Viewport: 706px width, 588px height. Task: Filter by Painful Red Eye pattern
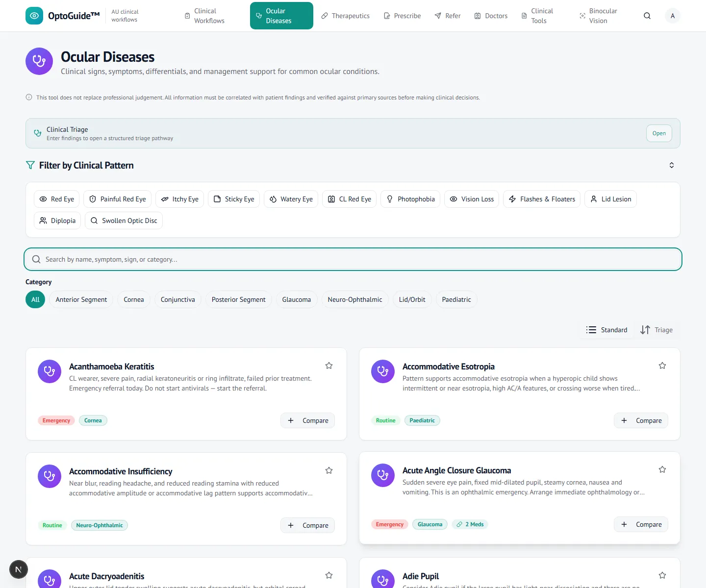[118, 199]
